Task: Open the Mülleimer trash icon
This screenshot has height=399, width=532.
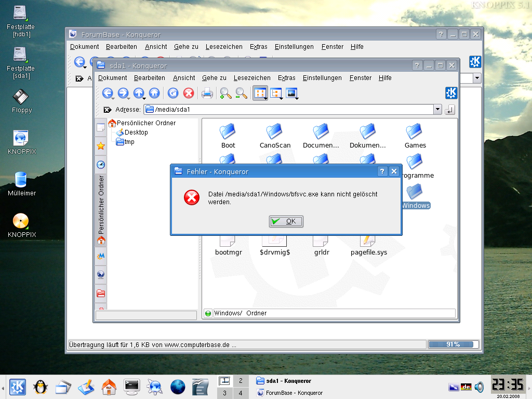Action: (x=22, y=184)
